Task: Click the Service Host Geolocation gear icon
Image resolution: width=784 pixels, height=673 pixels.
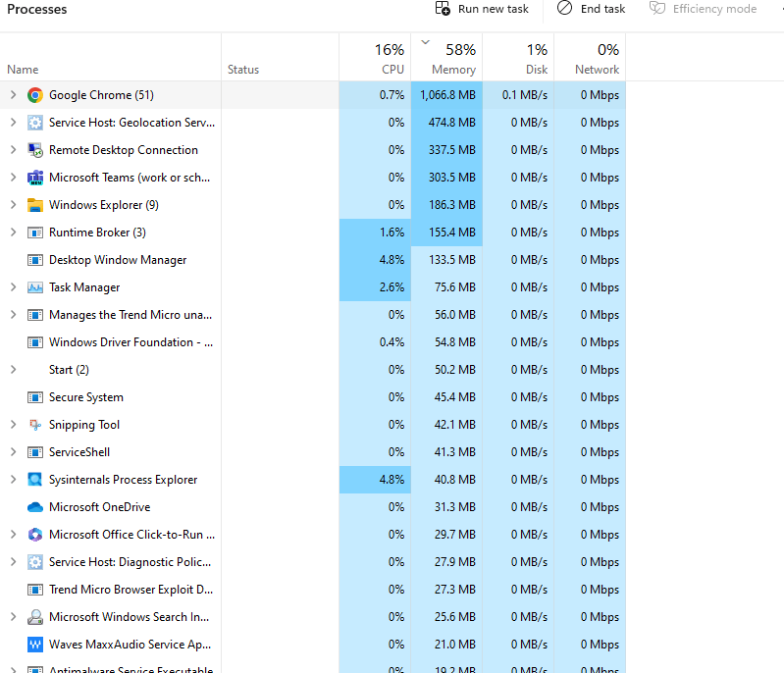Action: (x=35, y=123)
